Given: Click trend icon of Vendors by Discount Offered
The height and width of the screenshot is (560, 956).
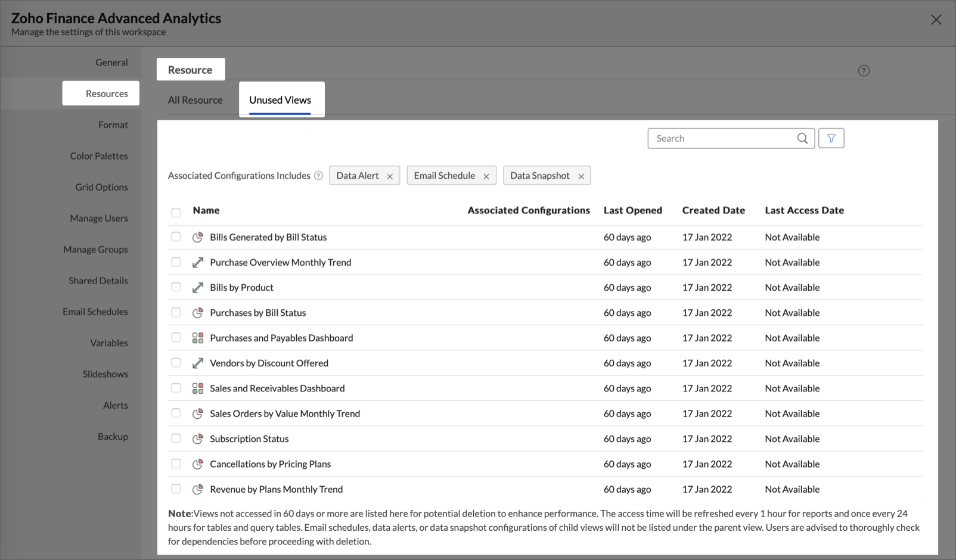Looking at the screenshot, I should [x=198, y=363].
